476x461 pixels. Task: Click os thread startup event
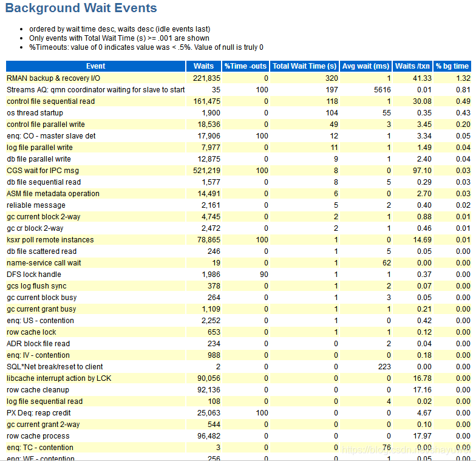tap(35, 113)
